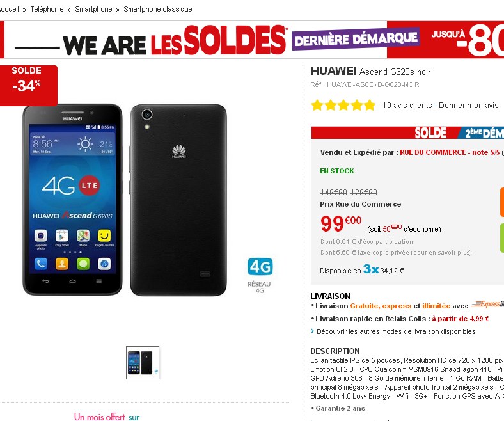Click the blue 3x installment payment icon
The image size is (504, 421).
click(x=371, y=269)
